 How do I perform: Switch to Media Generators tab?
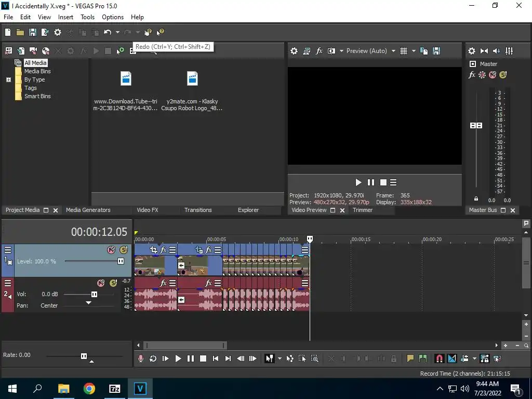(88, 210)
